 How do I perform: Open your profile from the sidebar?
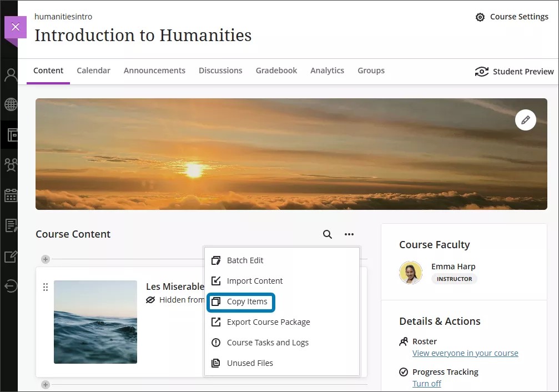10,74
